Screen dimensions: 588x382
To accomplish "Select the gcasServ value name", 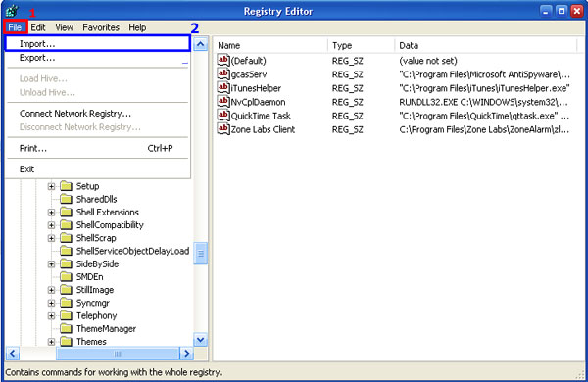I will pyautogui.click(x=249, y=74).
